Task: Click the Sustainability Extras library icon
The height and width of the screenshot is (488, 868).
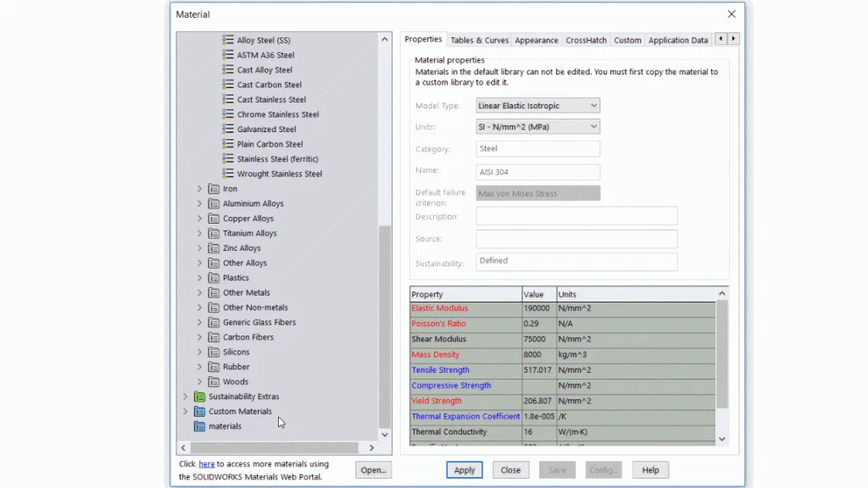Action: (x=200, y=396)
